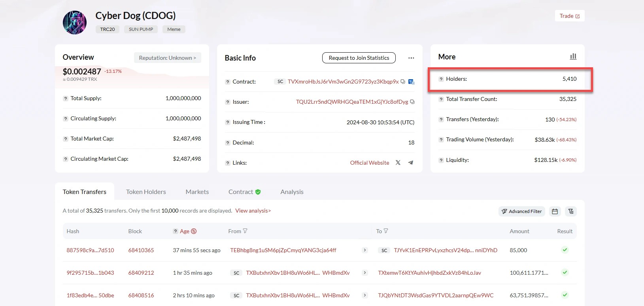Click the help icon beside Holders
The image size is (644, 306).
pos(441,79)
